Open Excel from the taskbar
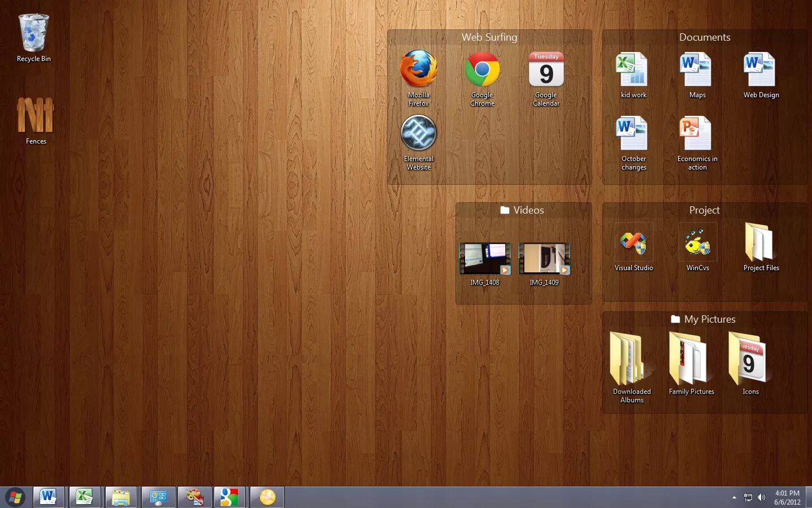 click(85, 497)
